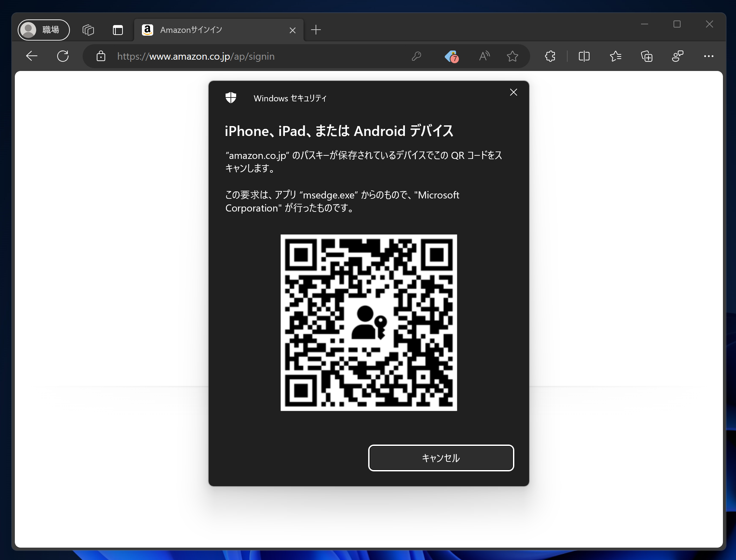736x560 pixels.
Task: Select the Amazonサインイン tab
Action: coord(212,30)
